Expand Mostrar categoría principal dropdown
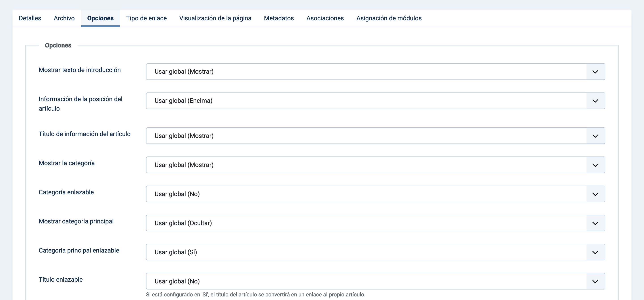Image resolution: width=644 pixels, height=300 pixels. point(375,223)
